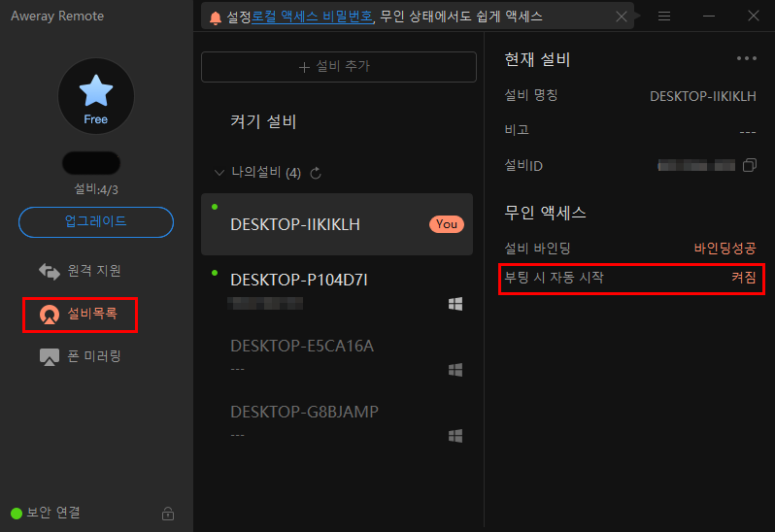Click the 보안 연결 secure connection status
The height and width of the screenshot is (532, 775).
pos(46,513)
